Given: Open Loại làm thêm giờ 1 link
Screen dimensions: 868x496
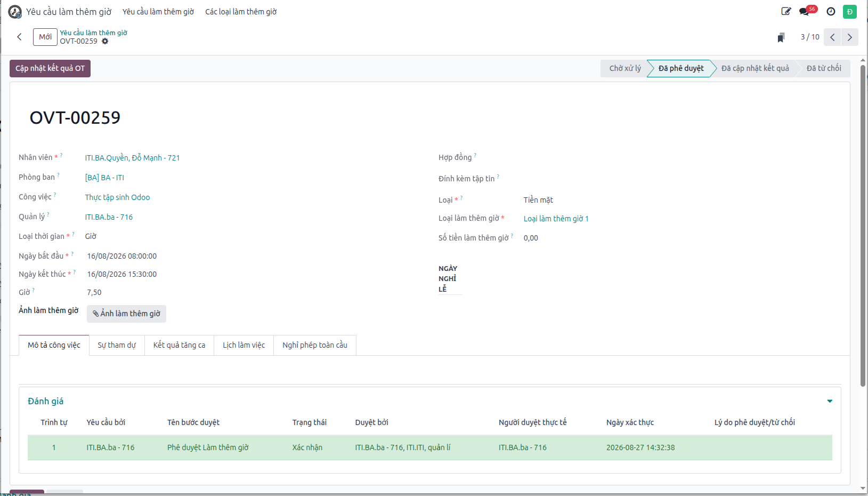Looking at the screenshot, I should tap(556, 219).
